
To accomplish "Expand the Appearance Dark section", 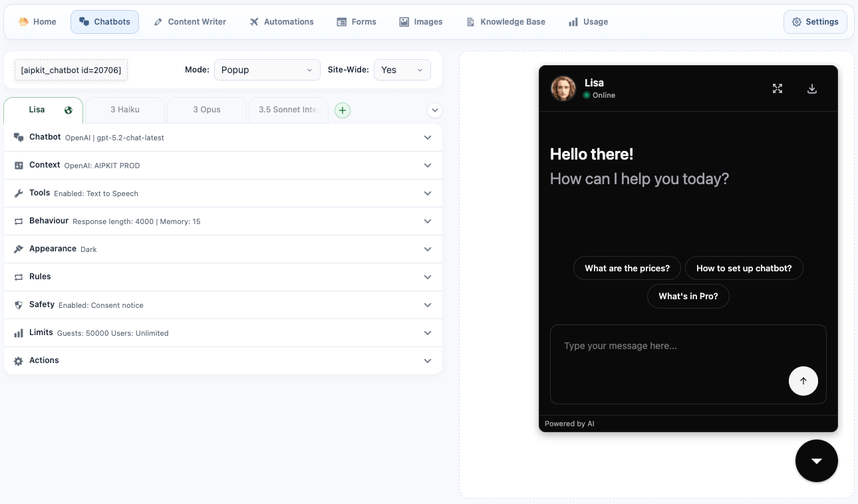I will point(223,249).
